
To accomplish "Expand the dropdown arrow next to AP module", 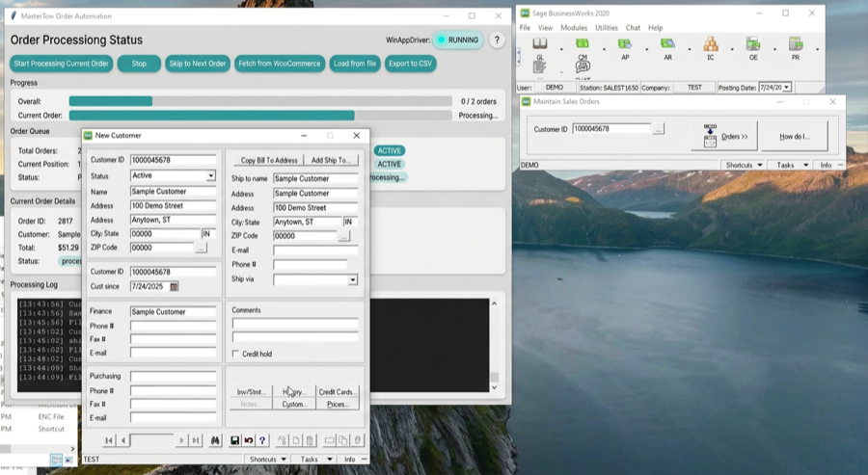I will (x=646, y=50).
